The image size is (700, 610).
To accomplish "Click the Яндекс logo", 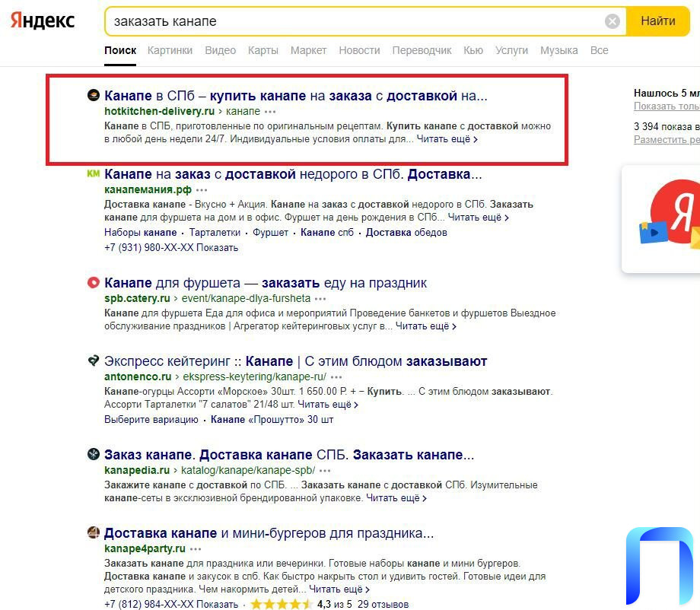I will pyautogui.click(x=43, y=21).
